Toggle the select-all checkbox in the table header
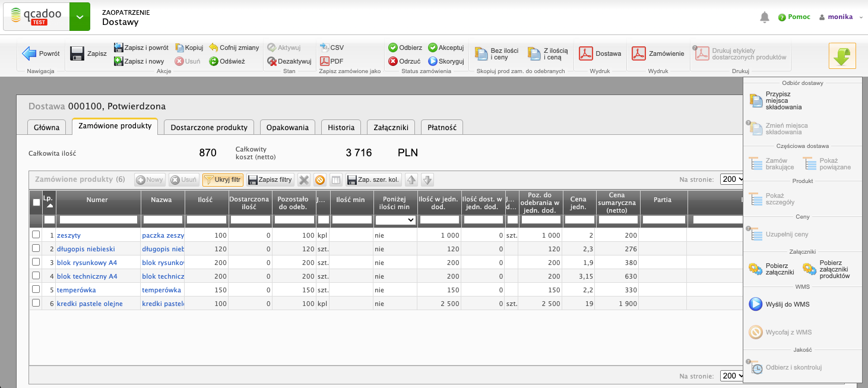The image size is (868, 388). [36, 203]
